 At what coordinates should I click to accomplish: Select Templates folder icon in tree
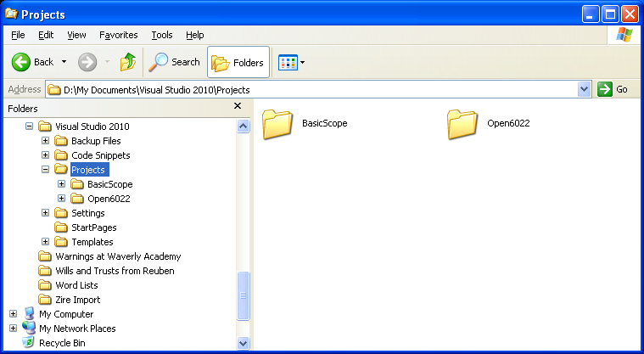tap(61, 241)
